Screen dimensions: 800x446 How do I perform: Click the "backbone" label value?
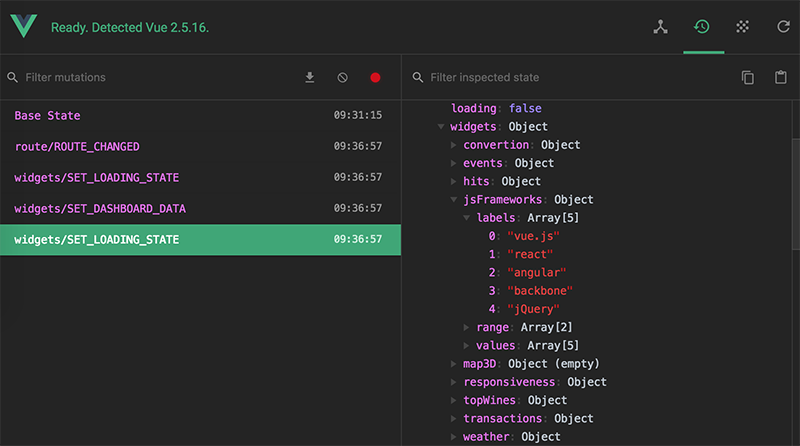click(540, 291)
